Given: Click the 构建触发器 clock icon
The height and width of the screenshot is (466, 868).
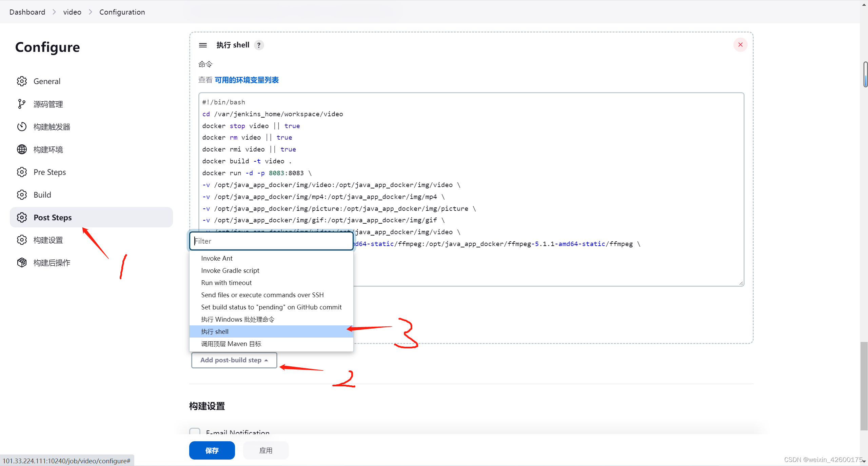Looking at the screenshot, I should click(x=22, y=127).
